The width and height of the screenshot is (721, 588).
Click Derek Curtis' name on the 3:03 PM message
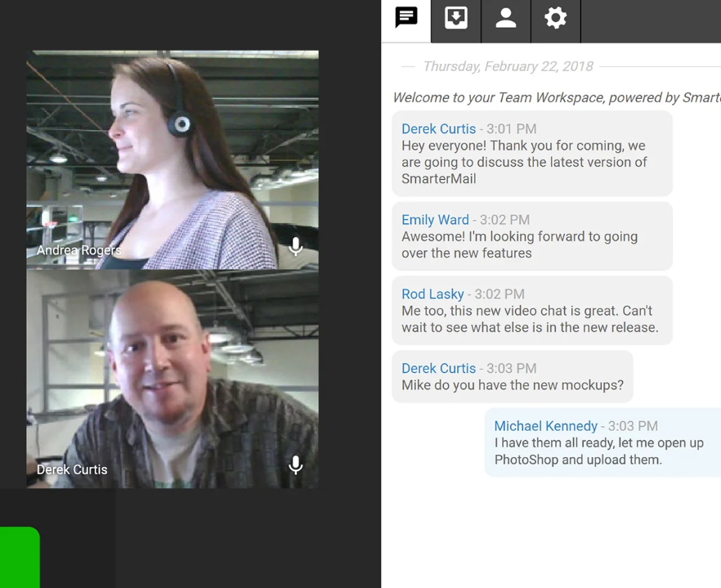pos(438,369)
